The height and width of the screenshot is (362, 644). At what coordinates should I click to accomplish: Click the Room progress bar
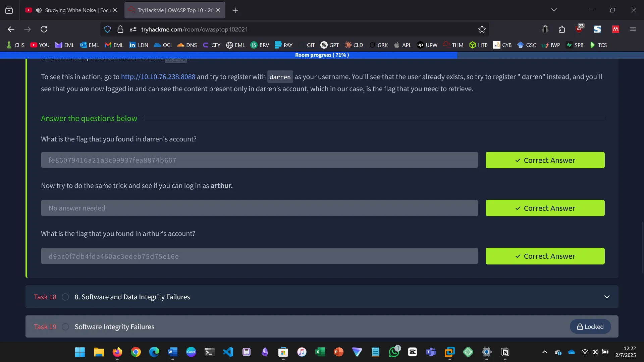point(322,55)
